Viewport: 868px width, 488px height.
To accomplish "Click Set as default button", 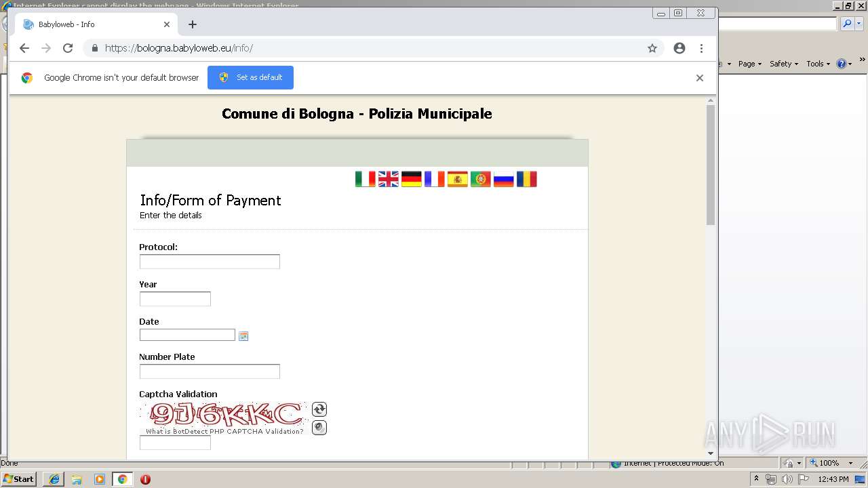I will [x=250, y=77].
